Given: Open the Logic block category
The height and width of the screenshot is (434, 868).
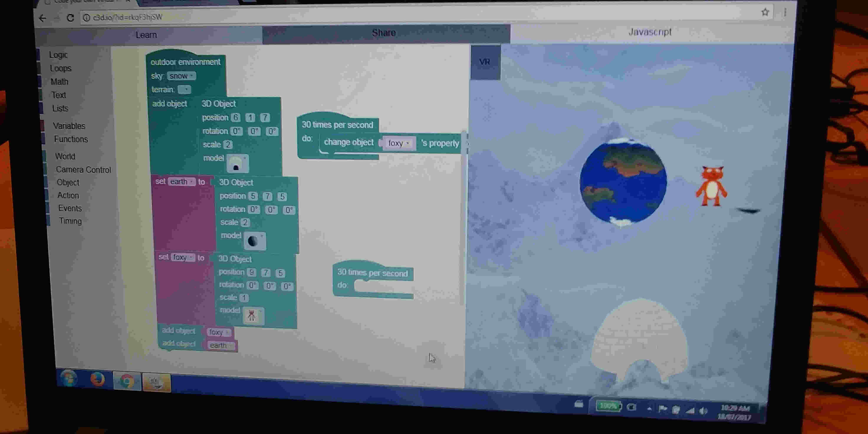Looking at the screenshot, I should tap(59, 55).
